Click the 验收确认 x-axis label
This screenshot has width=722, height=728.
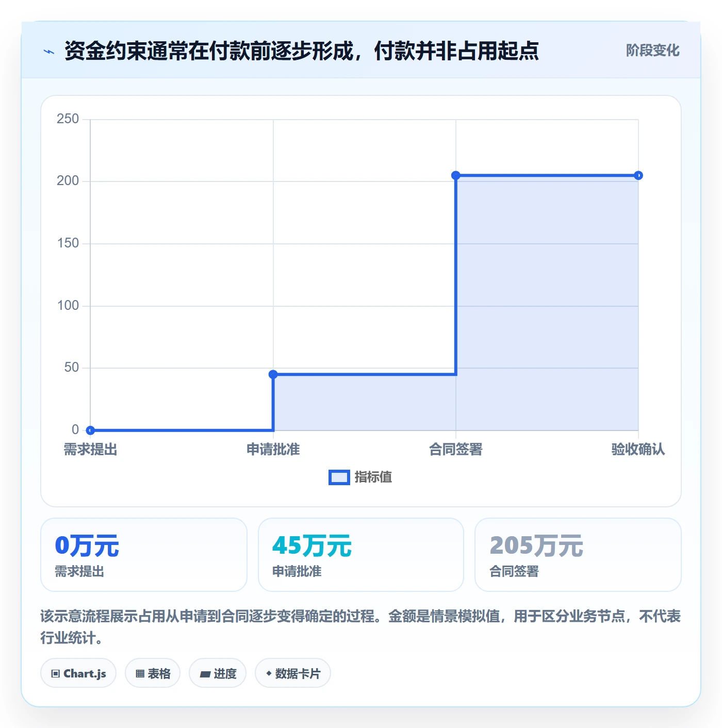pos(638,450)
